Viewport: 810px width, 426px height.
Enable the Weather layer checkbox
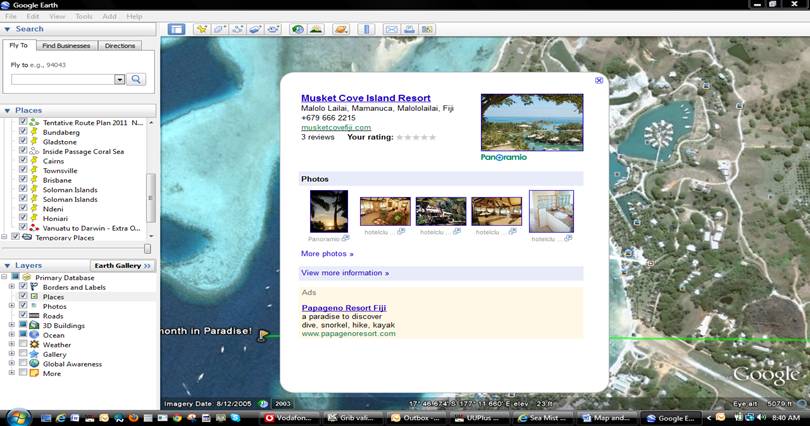[24, 345]
